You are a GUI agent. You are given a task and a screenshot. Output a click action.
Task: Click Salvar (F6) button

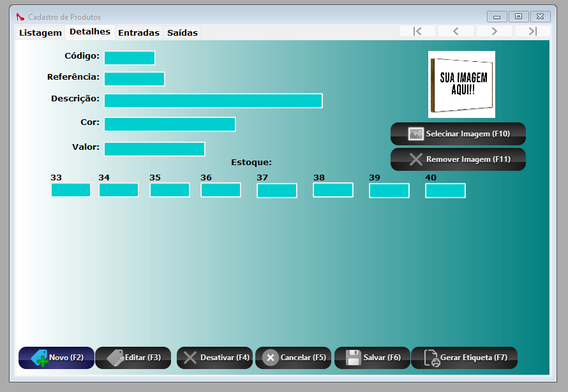(372, 358)
